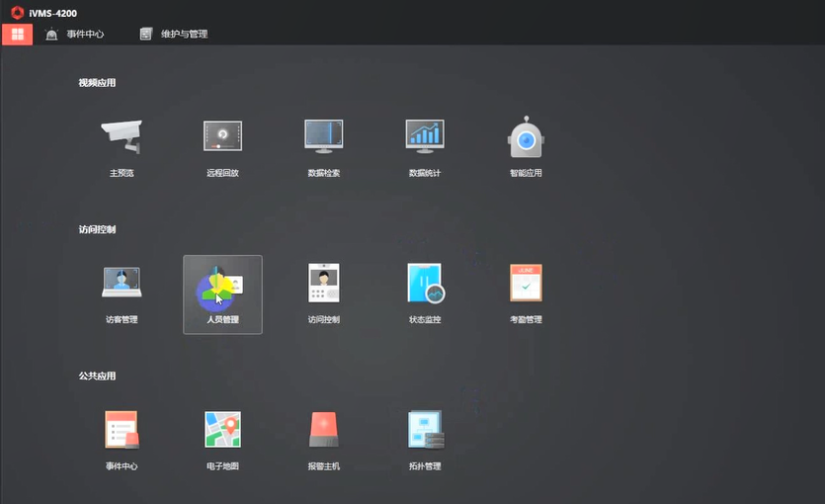Open the 主预览 camera icon
The height and width of the screenshot is (504, 825).
coord(122,136)
